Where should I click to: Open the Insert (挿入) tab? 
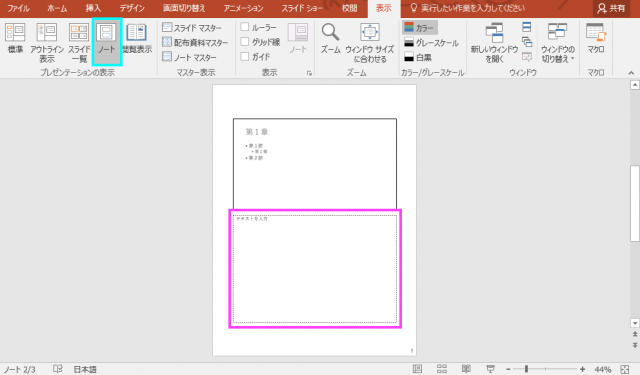tap(93, 8)
